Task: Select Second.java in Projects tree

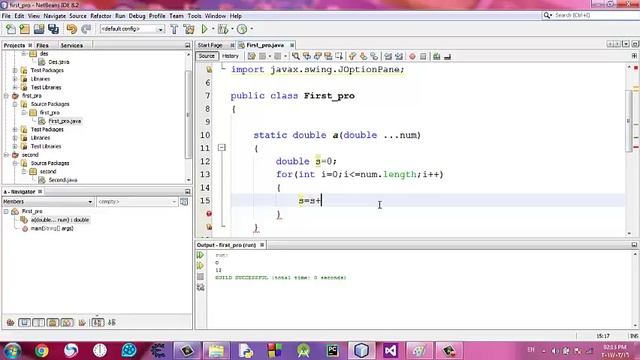Action: [x=63, y=180]
